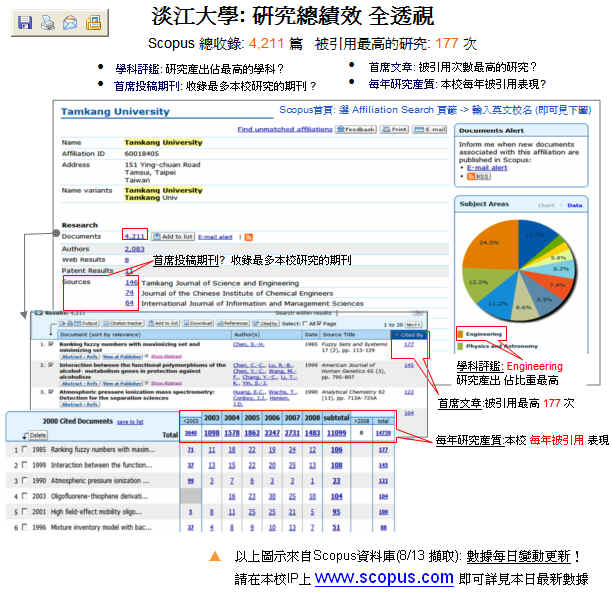This screenshot has width=612, height=597.
Task: Click the envelope e-mail icon in top toolbar
Action: [70, 23]
